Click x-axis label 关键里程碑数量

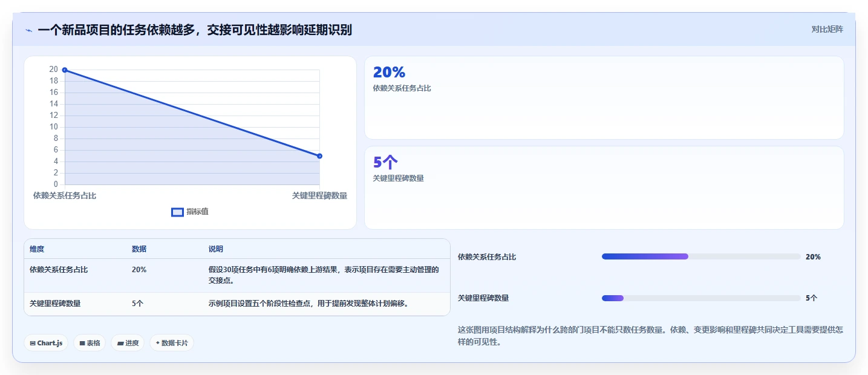pos(319,196)
